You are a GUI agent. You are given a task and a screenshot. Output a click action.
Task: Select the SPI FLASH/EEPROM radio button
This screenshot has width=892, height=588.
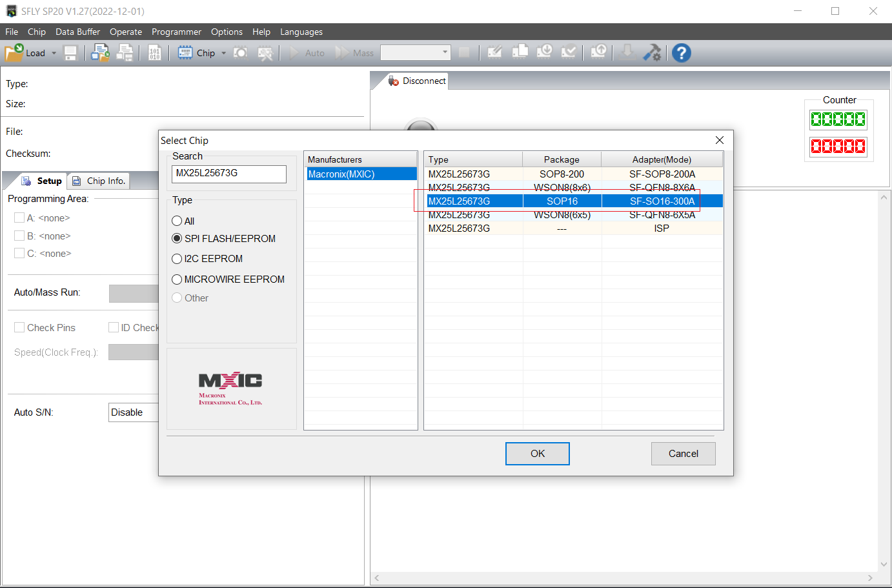coord(177,238)
